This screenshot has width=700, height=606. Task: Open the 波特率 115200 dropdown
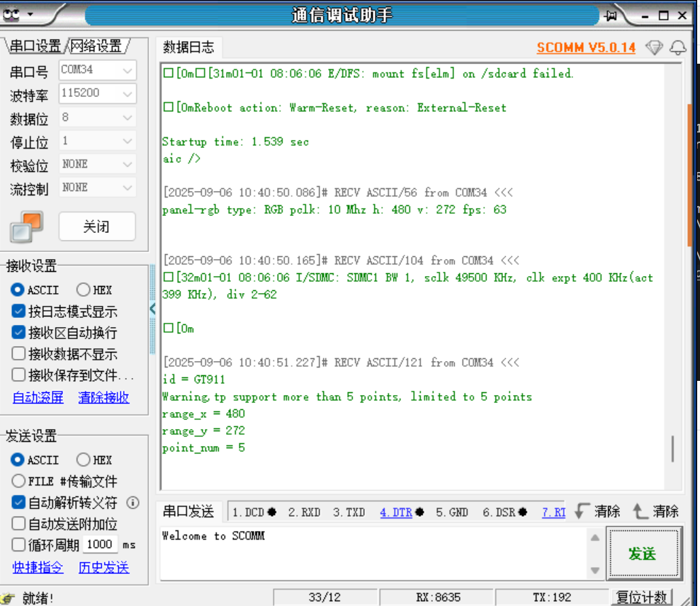tap(97, 93)
